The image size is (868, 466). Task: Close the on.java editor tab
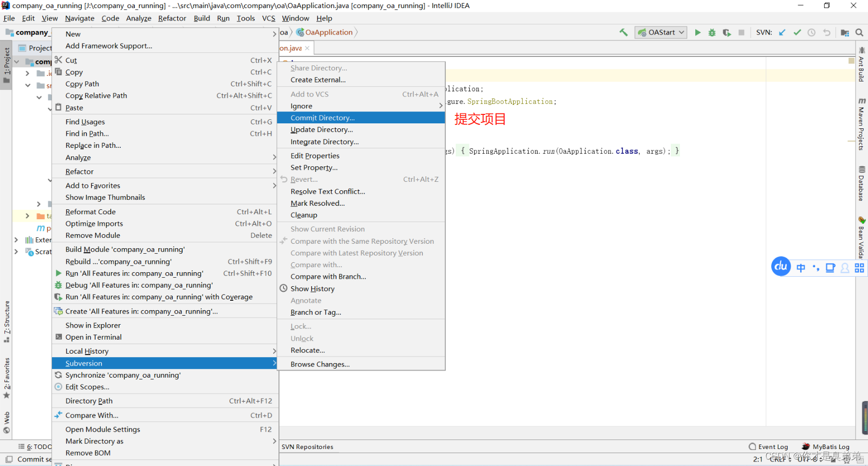(x=307, y=48)
